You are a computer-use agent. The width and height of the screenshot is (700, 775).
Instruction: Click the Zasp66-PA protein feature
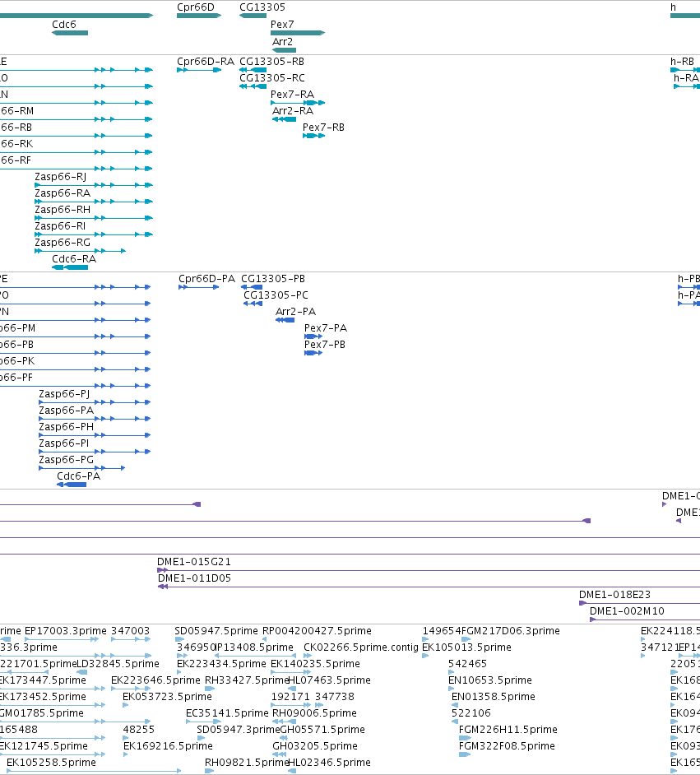point(95,419)
